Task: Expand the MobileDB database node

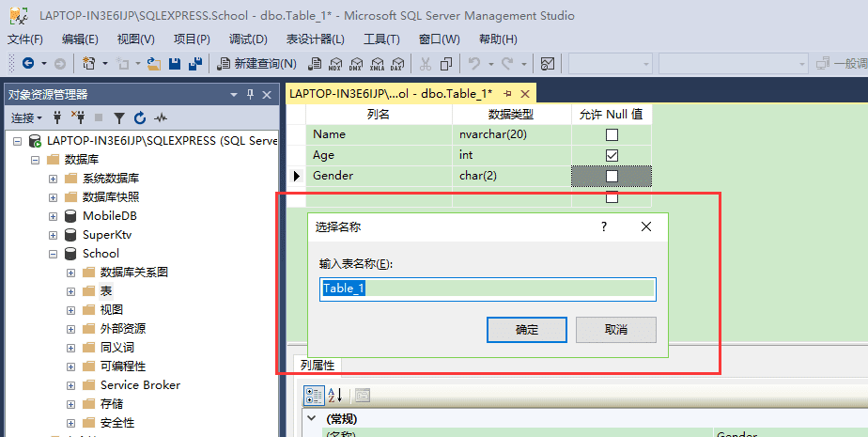Action: pyautogui.click(x=54, y=216)
